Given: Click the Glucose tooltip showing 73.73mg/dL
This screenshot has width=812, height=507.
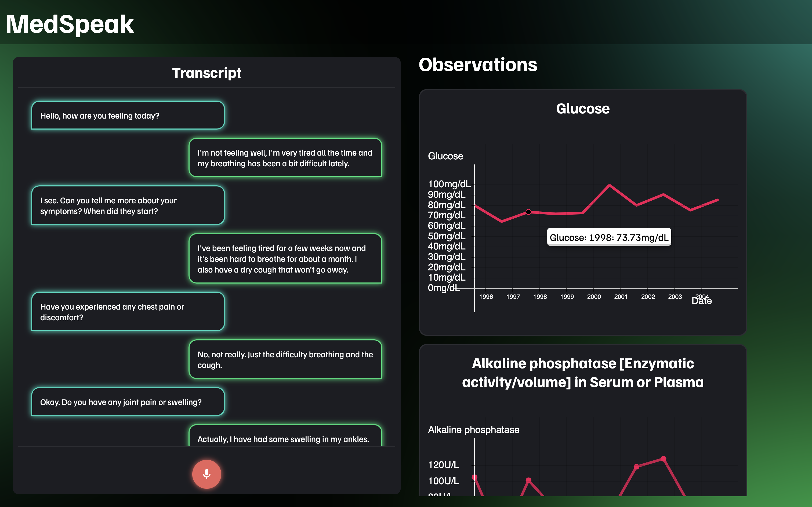Looking at the screenshot, I should (x=609, y=237).
